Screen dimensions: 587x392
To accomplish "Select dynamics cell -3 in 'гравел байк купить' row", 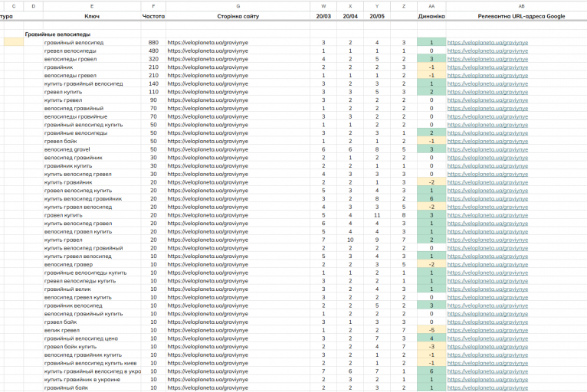I will (x=431, y=347).
